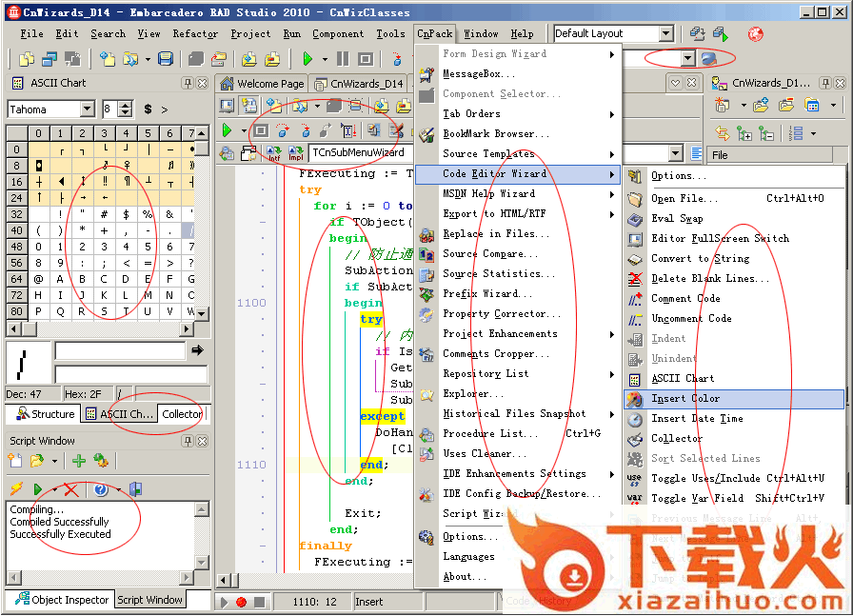
Task: Click the Pause button in main toolbar
Action: pyautogui.click(x=343, y=58)
